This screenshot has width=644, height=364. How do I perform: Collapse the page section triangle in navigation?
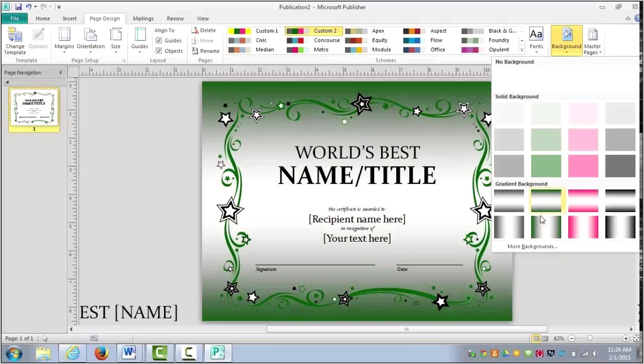[x=7, y=82]
